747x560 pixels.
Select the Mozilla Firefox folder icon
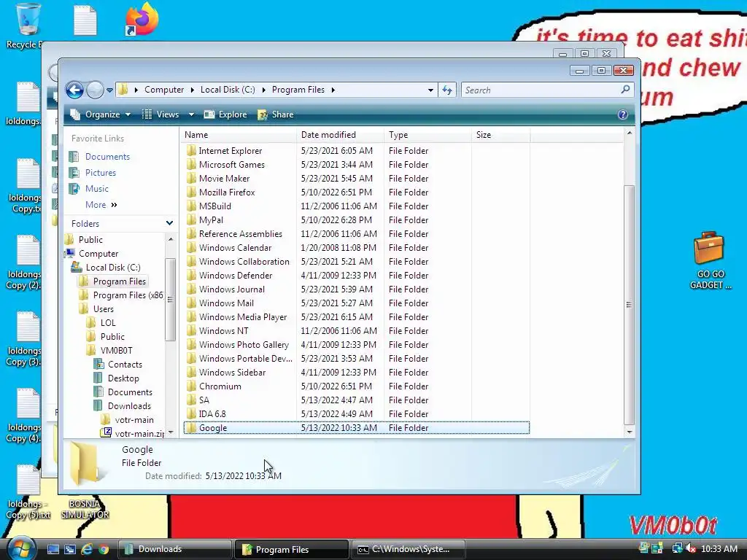(192, 192)
